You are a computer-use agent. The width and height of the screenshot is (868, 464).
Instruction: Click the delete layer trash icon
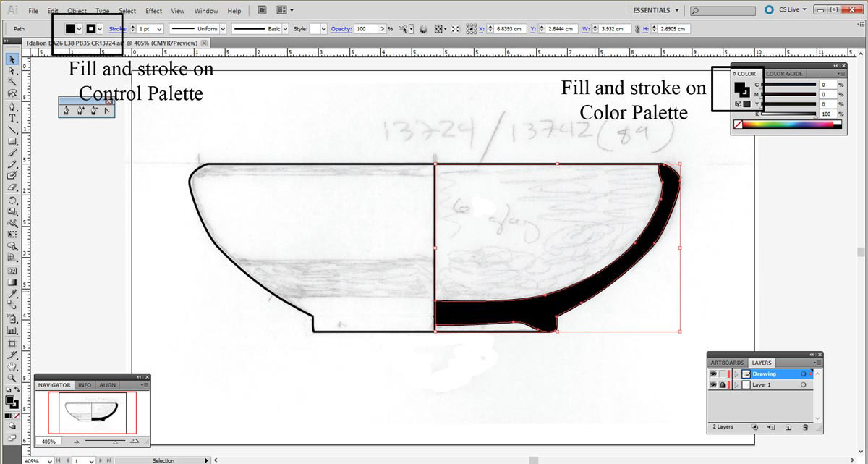tap(805, 426)
